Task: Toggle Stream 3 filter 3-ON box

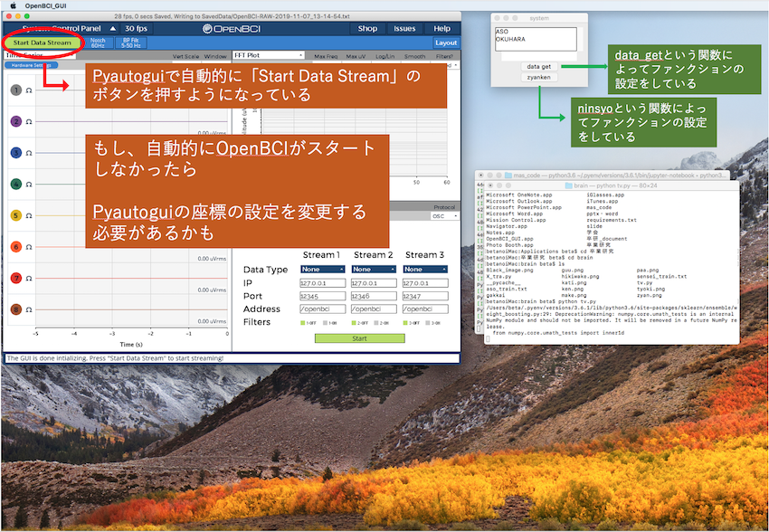Action: click(x=428, y=322)
